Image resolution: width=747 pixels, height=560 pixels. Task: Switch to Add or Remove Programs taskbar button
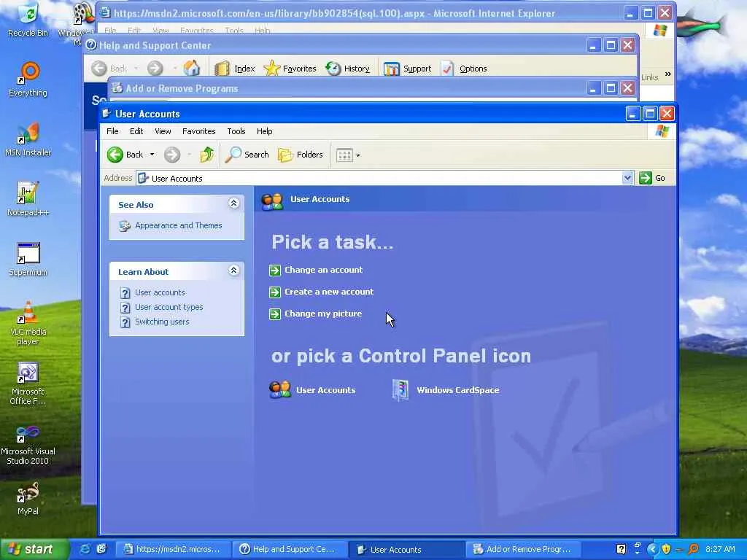[x=523, y=549]
